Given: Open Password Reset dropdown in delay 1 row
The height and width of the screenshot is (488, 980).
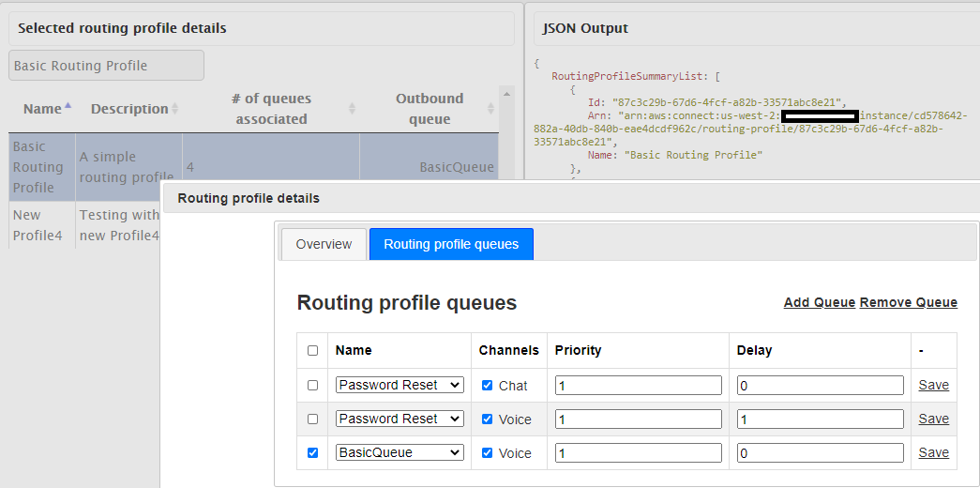Looking at the screenshot, I should (x=400, y=419).
